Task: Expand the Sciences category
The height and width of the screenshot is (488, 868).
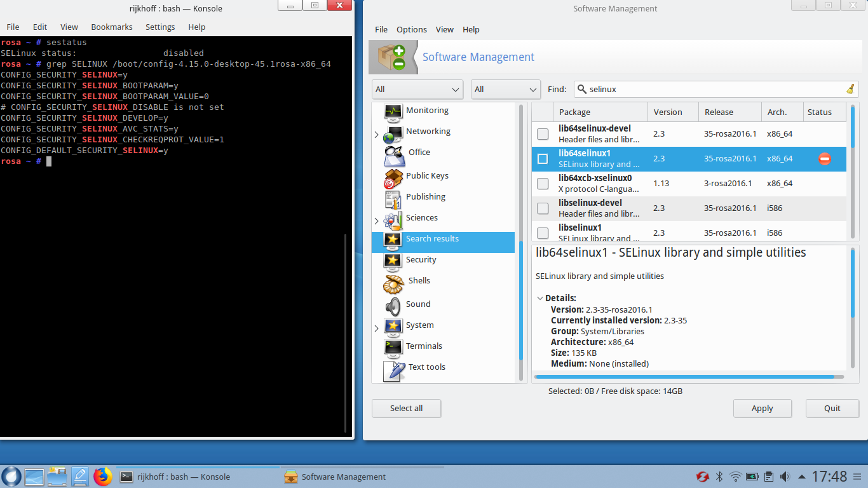Action: (376, 221)
